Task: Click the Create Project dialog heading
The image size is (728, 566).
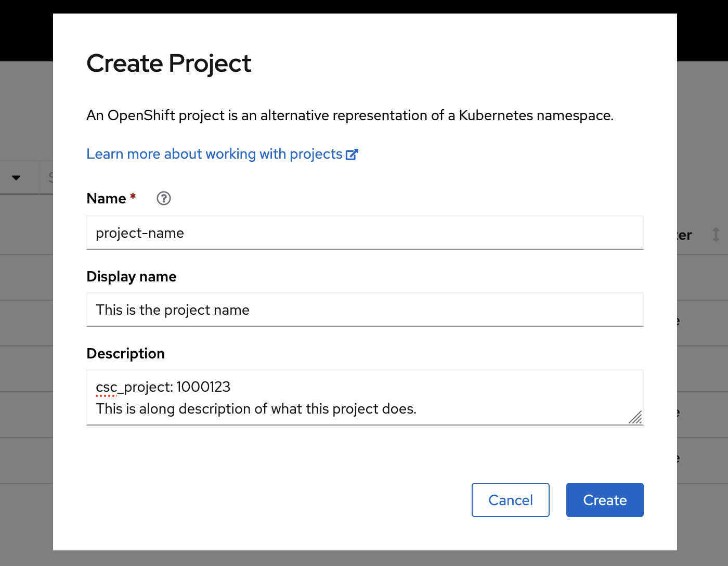Action: pyautogui.click(x=169, y=63)
